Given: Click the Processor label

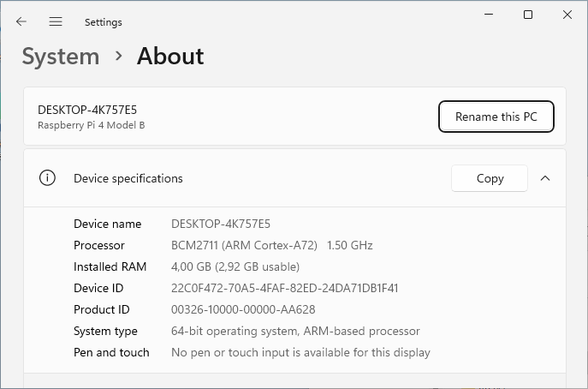Looking at the screenshot, I should coord(99,245).
